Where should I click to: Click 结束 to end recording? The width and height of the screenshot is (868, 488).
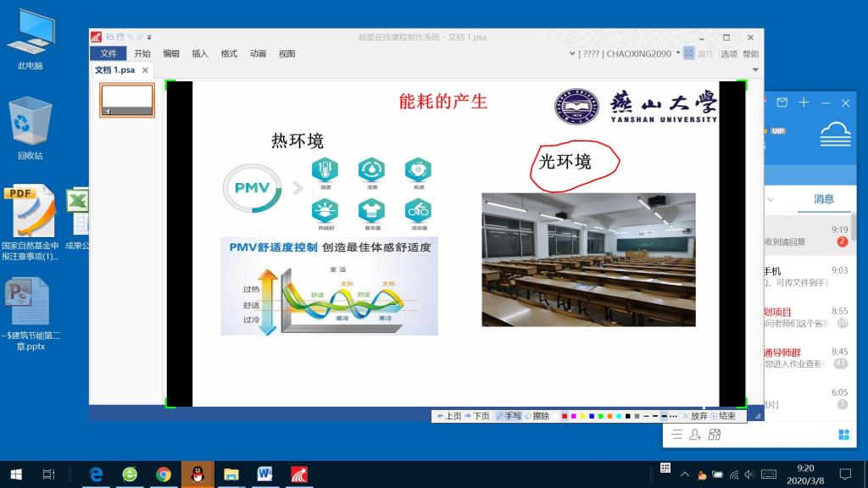(723, 416)
